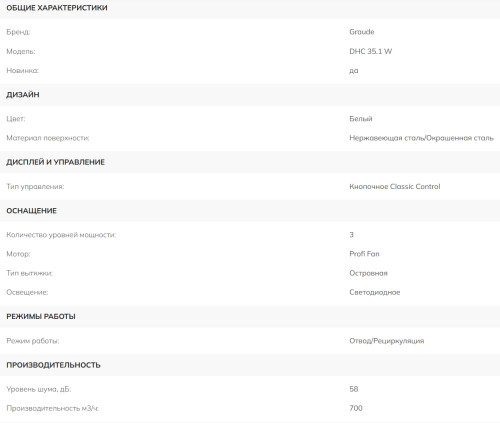Select the Отвод/Рециркуляция value
This screenshot has width=500, height=423.
387,341
